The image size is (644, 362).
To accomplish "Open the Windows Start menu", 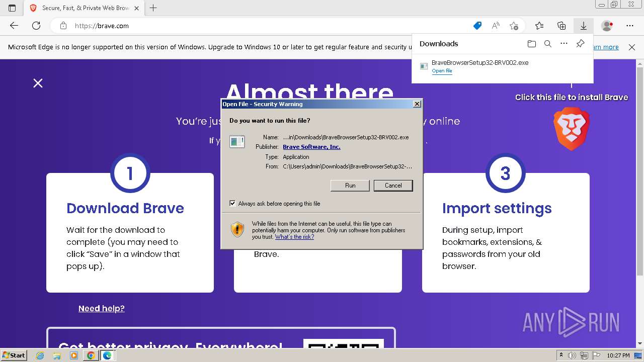I will tap(14, 355).
